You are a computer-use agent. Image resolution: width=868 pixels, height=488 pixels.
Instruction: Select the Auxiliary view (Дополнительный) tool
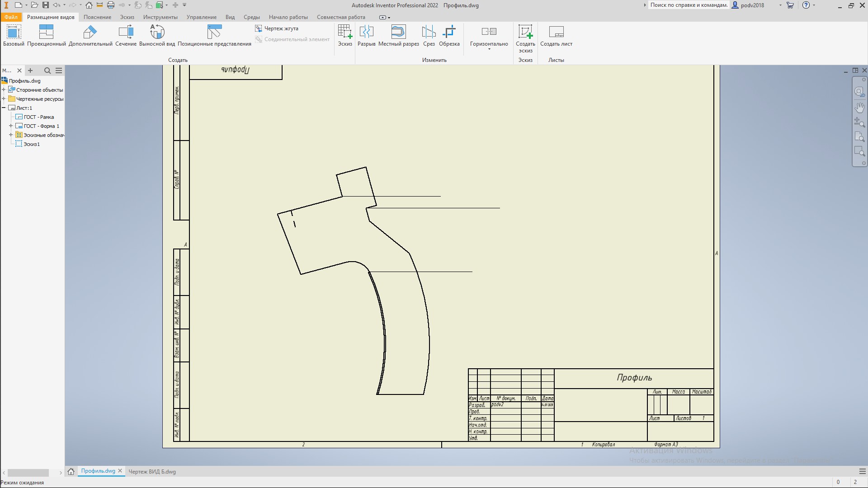coord(90,32)
